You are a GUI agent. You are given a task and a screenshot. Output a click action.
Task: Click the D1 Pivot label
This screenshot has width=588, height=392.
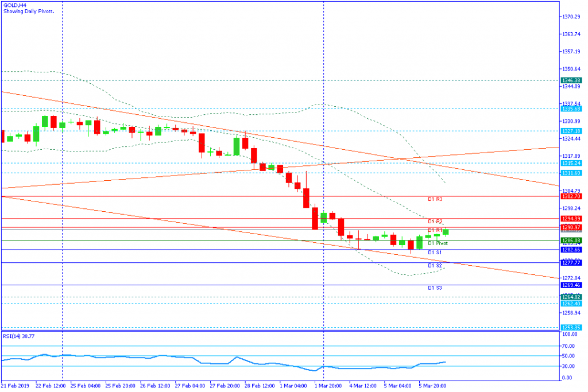click(x=437, y=243)
